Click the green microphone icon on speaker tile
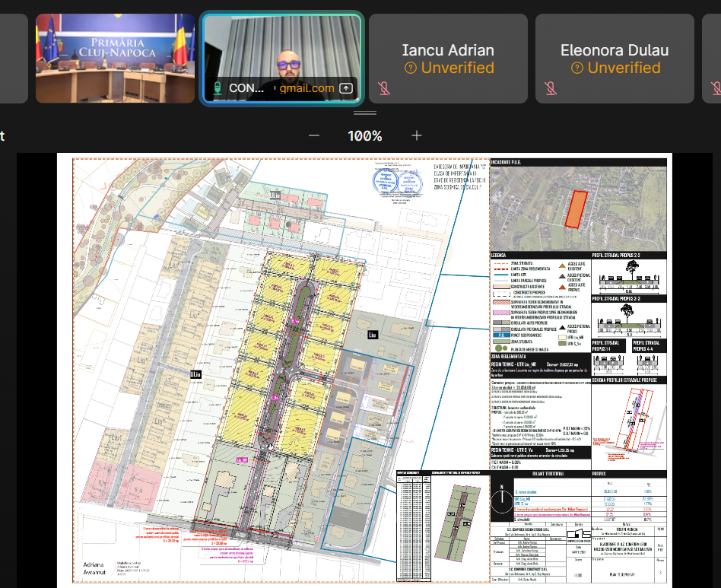Viewport: 721px width, 588px height. coord(218,87)
